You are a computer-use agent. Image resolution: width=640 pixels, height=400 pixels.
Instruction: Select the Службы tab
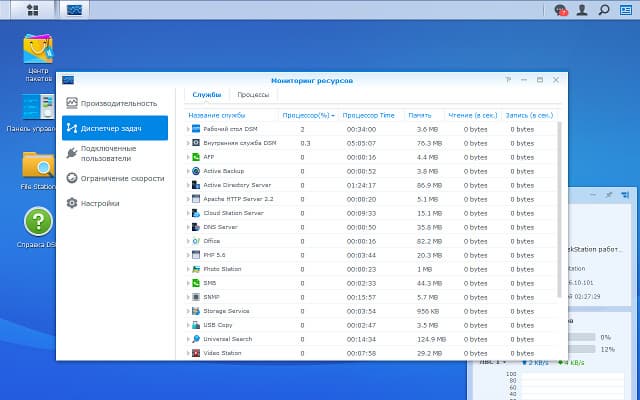tap(207, 95)
